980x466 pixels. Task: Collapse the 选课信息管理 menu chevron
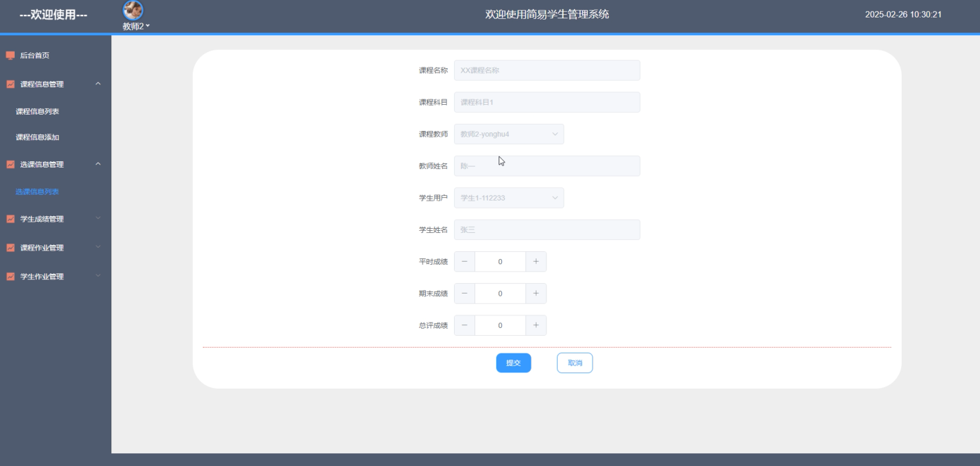[x=98, y=165]
